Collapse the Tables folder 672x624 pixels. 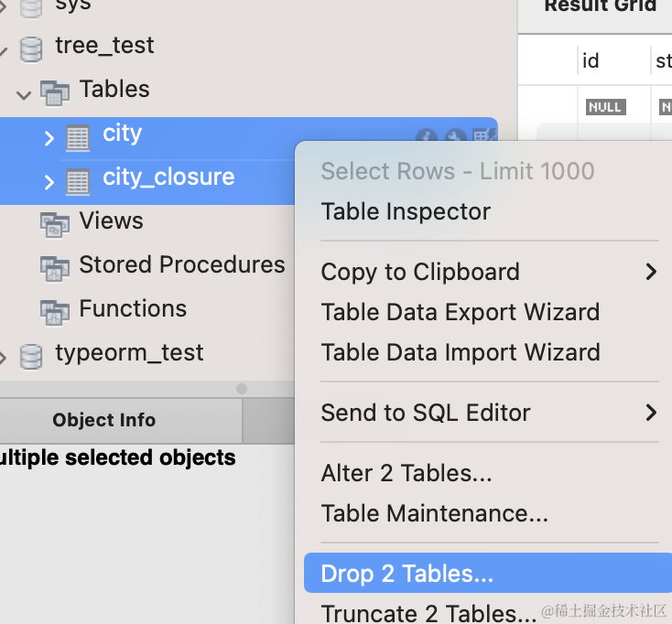coord(24,92)
